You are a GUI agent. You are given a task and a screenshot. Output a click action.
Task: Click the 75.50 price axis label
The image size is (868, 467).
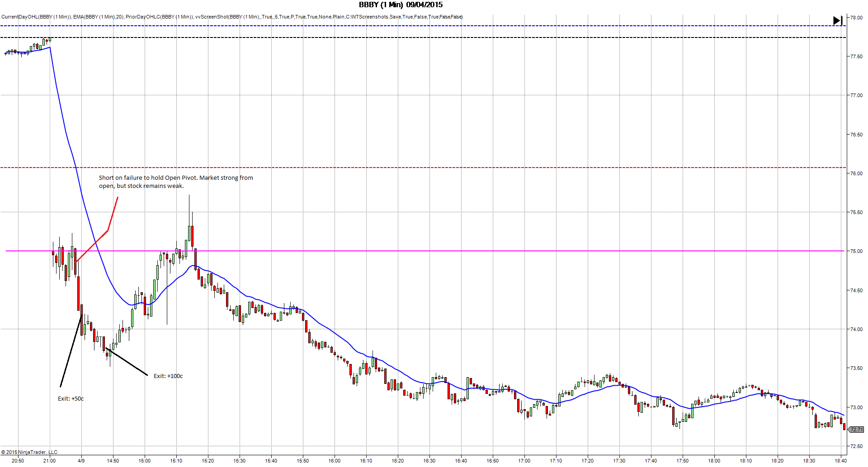coord(856,212)
